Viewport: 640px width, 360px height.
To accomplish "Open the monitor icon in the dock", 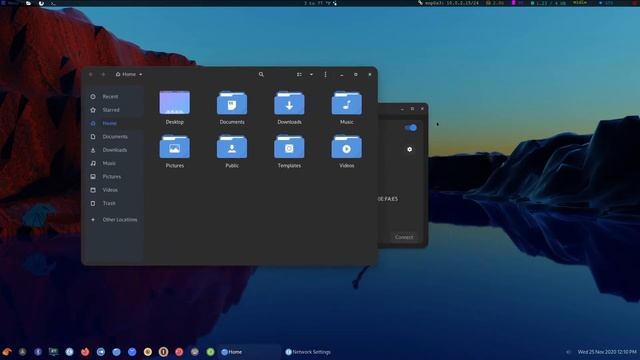I will pyautogui.click(x=53, y=351).
